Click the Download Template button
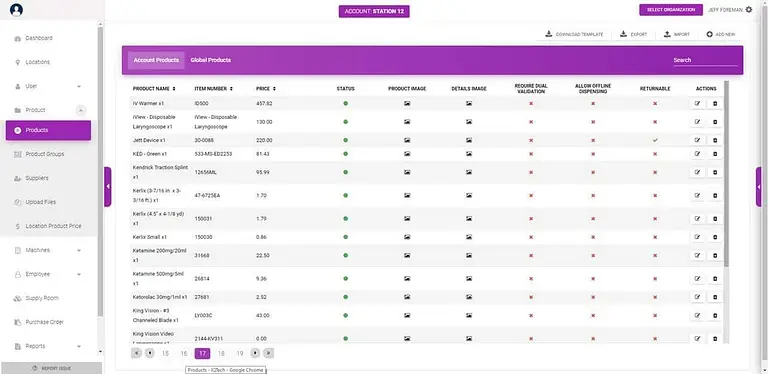Screen dimensions: 768x374 click(575, 34)
